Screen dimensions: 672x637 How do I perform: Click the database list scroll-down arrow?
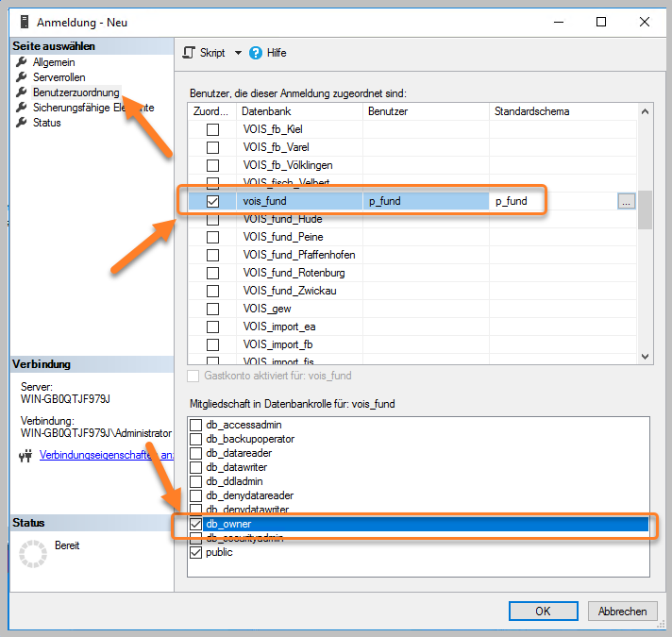click(x=645, y=357)
